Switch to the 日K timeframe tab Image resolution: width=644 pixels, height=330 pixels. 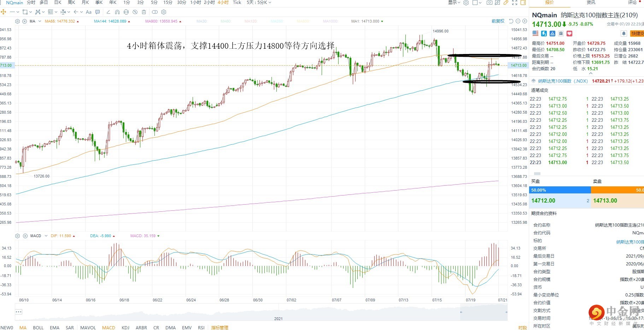[58, 2]
